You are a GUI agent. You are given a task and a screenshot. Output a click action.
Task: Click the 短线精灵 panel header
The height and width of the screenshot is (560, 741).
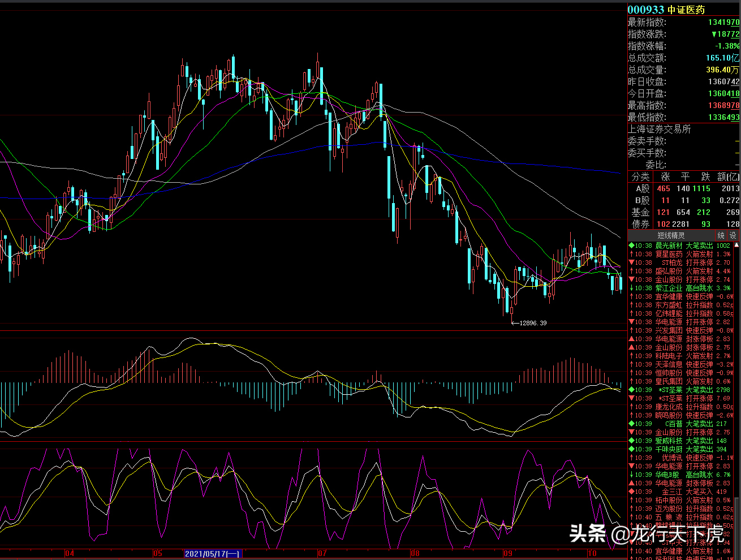(x=671, y=235)
